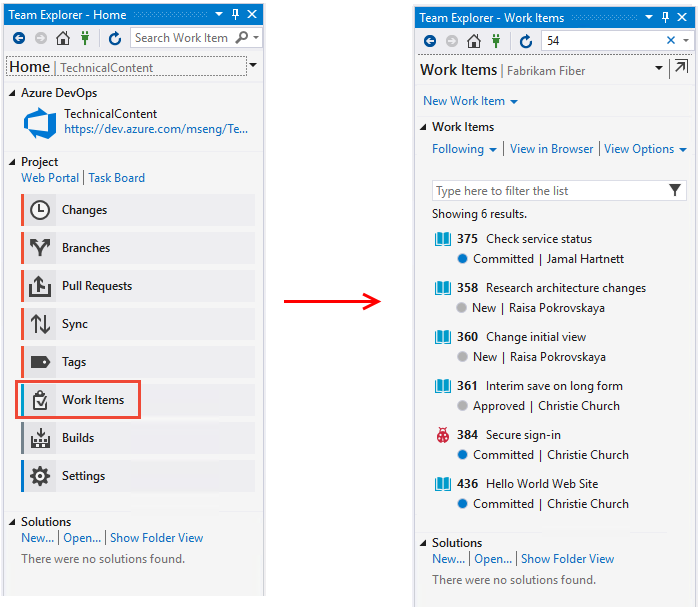Open Work Items | Fabrikam Fiber page dropdown
699x610 pixels.
pyautogui.click(x=659, y=68)
